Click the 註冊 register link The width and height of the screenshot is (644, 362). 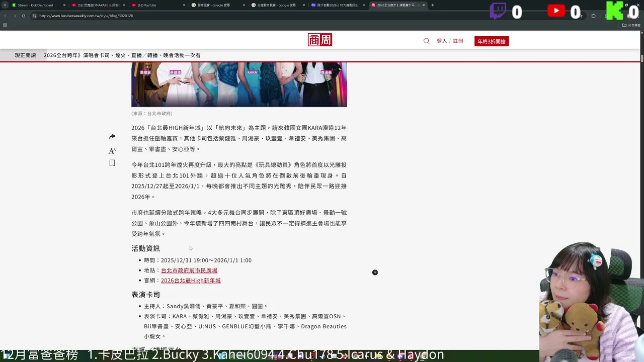point(458,41)
